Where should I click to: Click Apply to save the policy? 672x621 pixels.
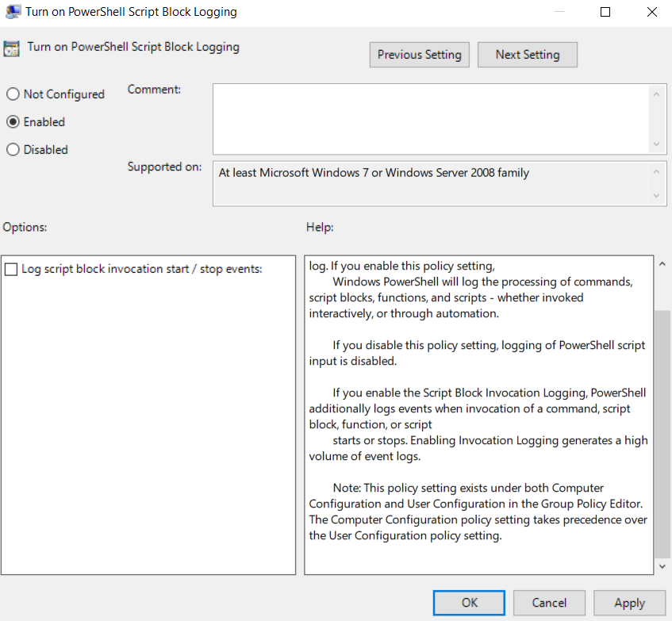click(629, 603)
